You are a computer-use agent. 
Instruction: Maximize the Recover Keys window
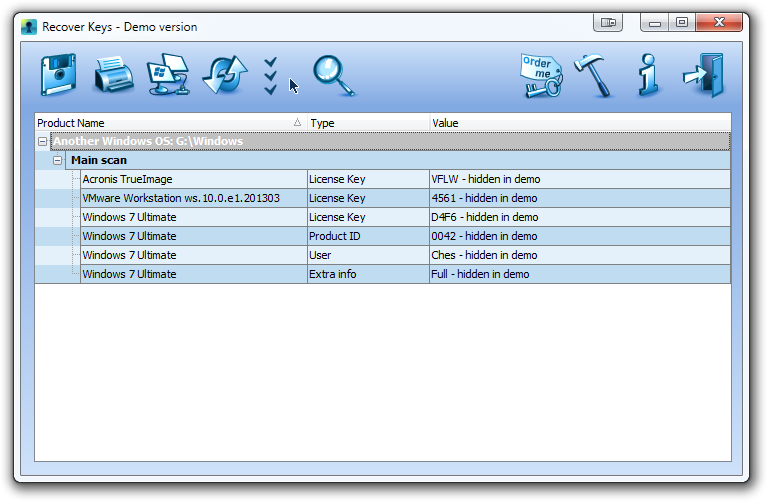(681, 23)
